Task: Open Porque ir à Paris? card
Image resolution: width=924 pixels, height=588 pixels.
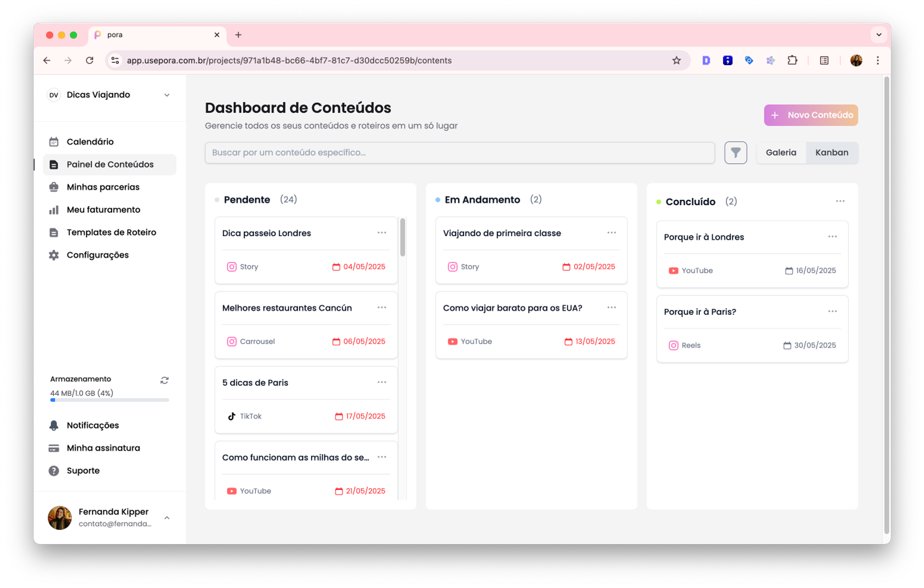Action: [x=700, y=312]
